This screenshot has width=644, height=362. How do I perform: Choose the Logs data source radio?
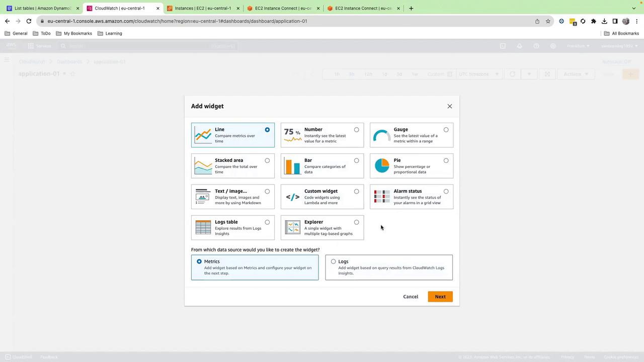pos(334,261)
